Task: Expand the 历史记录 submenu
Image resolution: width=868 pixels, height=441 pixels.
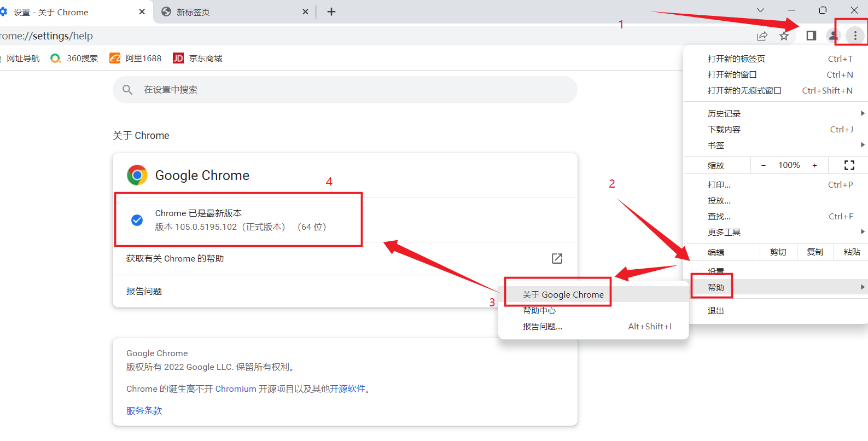Action: (777, 113)
